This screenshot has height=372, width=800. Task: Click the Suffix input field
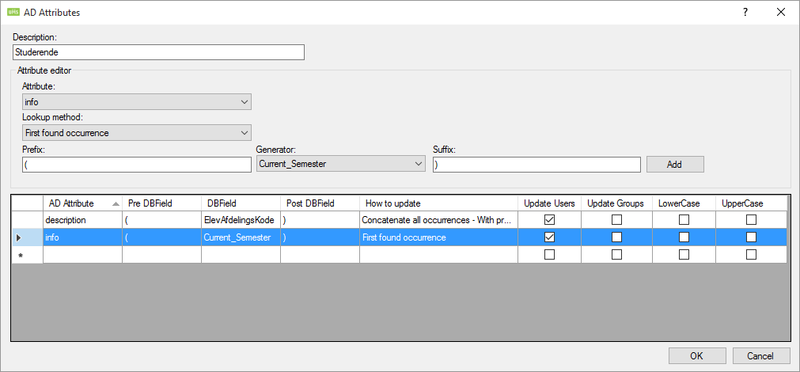537,164
